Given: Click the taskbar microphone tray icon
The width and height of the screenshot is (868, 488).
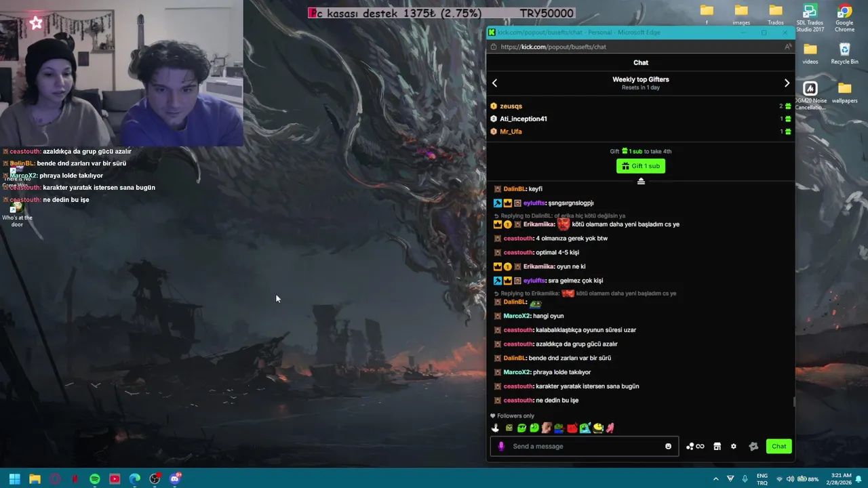Looking at the screenshot, I should 745,479.
